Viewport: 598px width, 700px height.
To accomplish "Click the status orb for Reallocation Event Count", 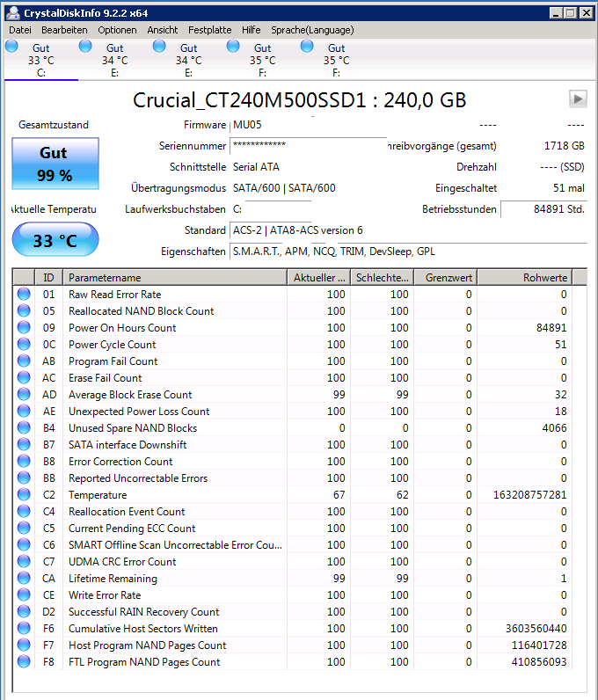I will tap(24, 511).
